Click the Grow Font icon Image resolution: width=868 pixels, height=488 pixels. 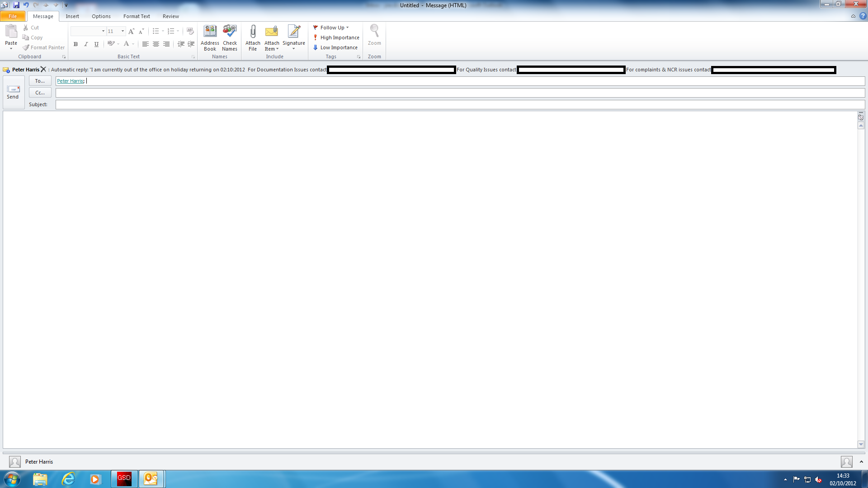(x=131, y=31)
